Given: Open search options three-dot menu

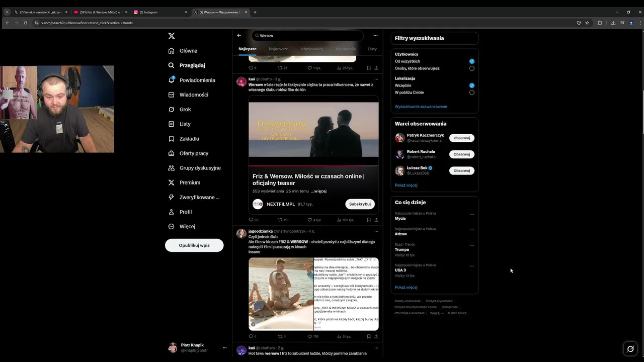Looking at the screenshot, I should (375, 36).
